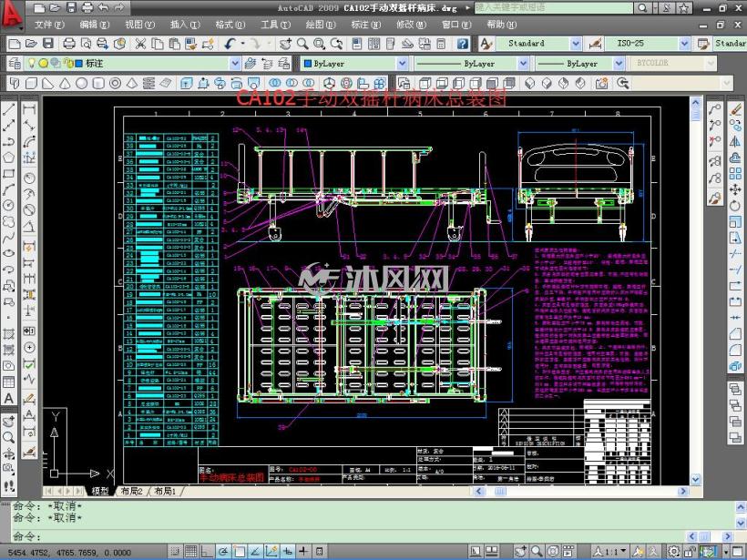The image size is (747, 560).
Task: Select the Multiline Text tool
Action: point(8,398)
